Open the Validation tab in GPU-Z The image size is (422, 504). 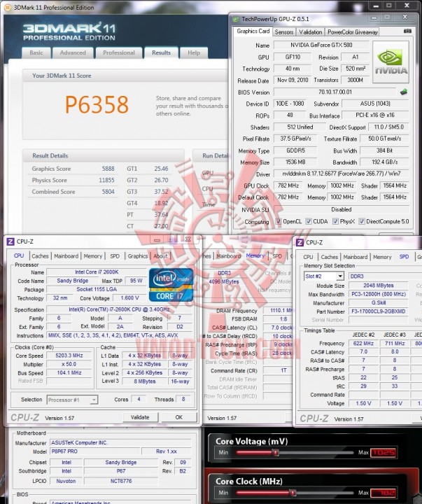(311, 32)
